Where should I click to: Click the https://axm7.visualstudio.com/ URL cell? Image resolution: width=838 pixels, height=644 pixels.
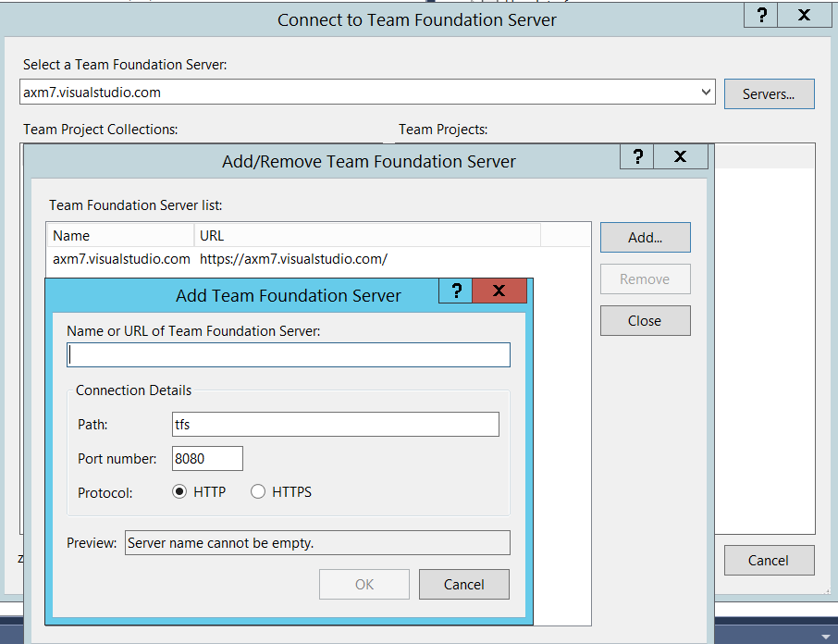293,259
